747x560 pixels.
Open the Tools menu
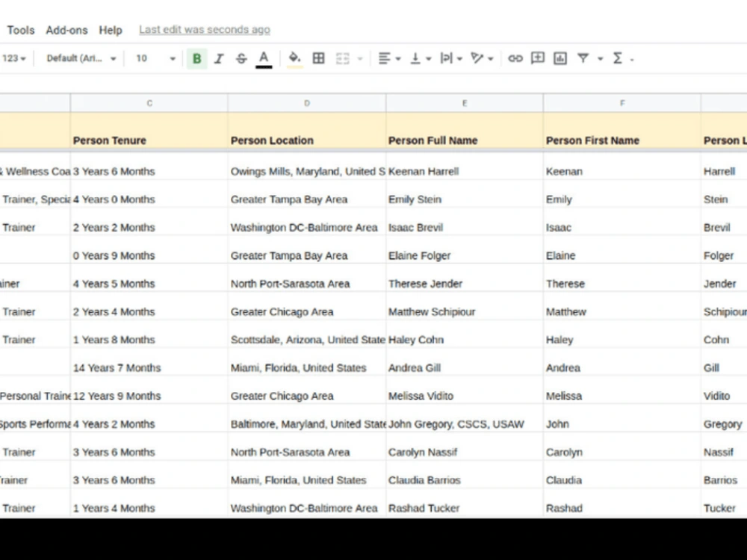(x=20, y=30)
